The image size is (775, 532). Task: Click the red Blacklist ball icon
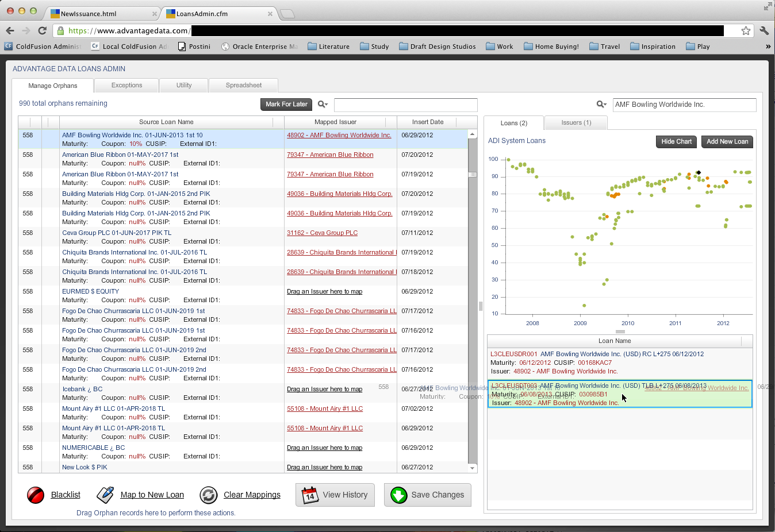tap(36, 495)
